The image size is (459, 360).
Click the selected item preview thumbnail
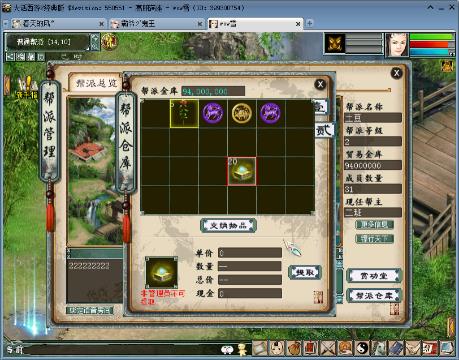[x=162, y=273]
